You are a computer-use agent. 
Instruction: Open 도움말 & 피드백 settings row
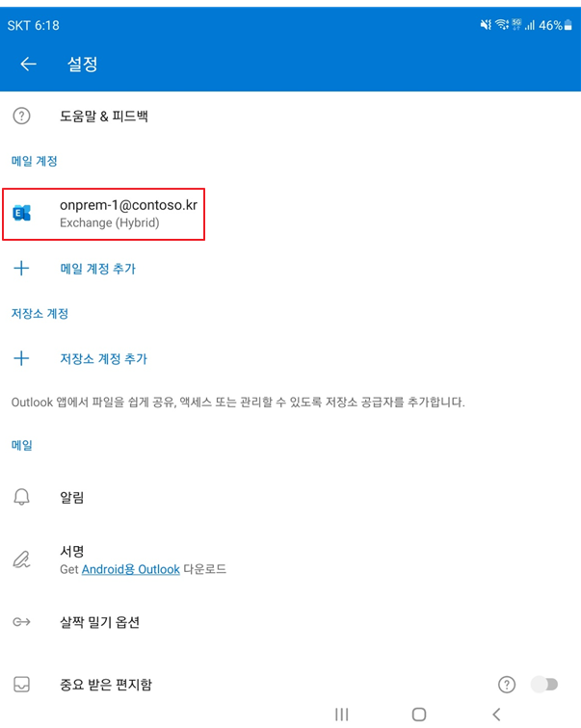point(290,116)
